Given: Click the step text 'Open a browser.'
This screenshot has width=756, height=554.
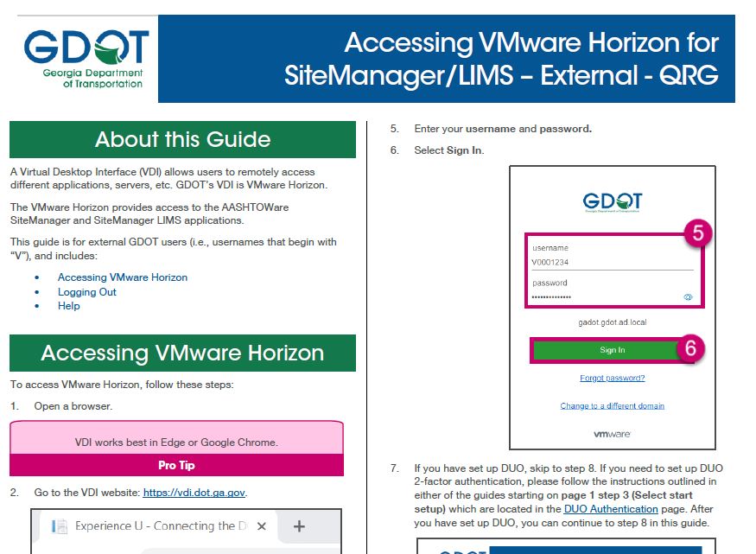Looking at the screenshot, I should (73, 406).
